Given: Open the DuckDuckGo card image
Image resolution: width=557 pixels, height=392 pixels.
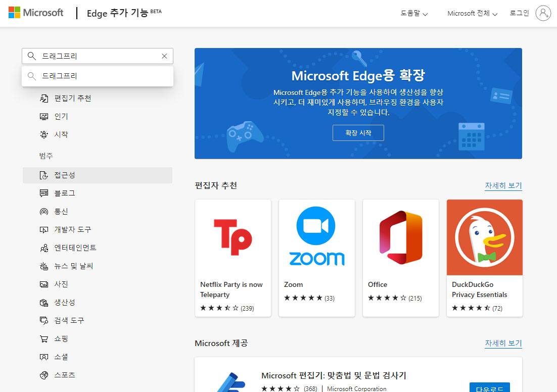Looking at the screenshot, I should 485,237.
